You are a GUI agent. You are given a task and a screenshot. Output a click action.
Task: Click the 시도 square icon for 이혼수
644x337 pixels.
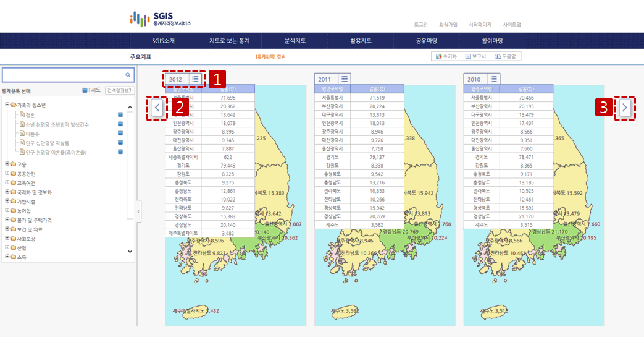point(120,134)
